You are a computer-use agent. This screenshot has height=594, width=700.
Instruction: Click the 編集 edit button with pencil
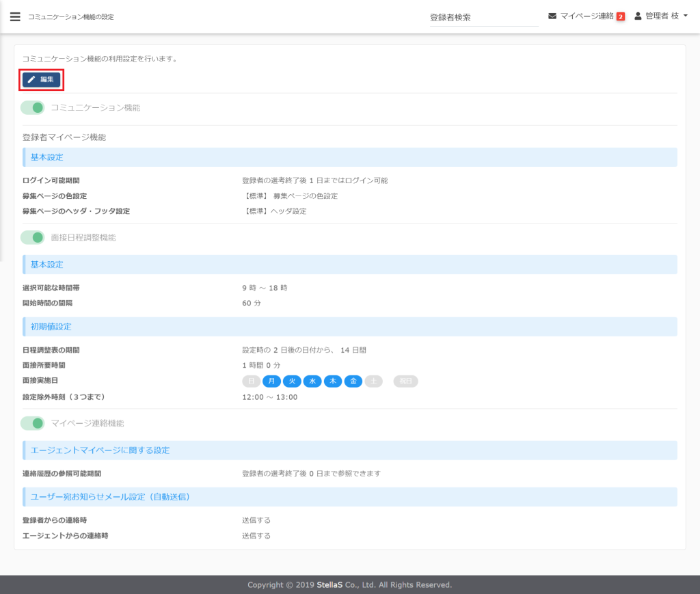point(42,80)
